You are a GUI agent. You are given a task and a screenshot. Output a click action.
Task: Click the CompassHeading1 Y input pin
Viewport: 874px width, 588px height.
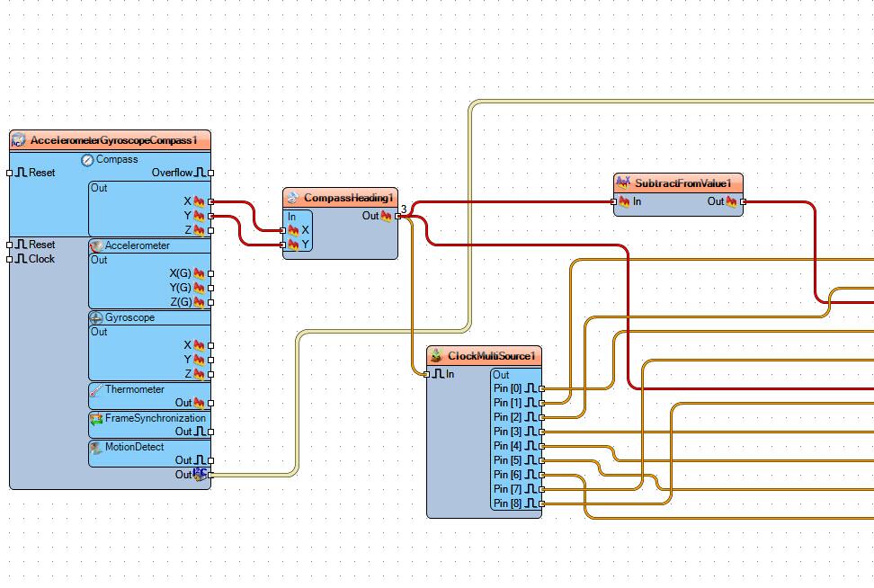point(282,245)
